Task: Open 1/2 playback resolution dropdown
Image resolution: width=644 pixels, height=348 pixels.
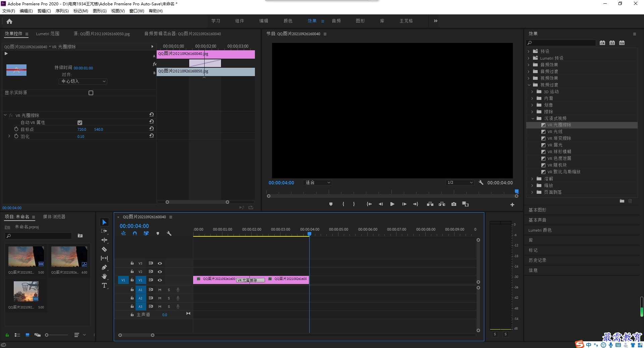Action: 460,183
